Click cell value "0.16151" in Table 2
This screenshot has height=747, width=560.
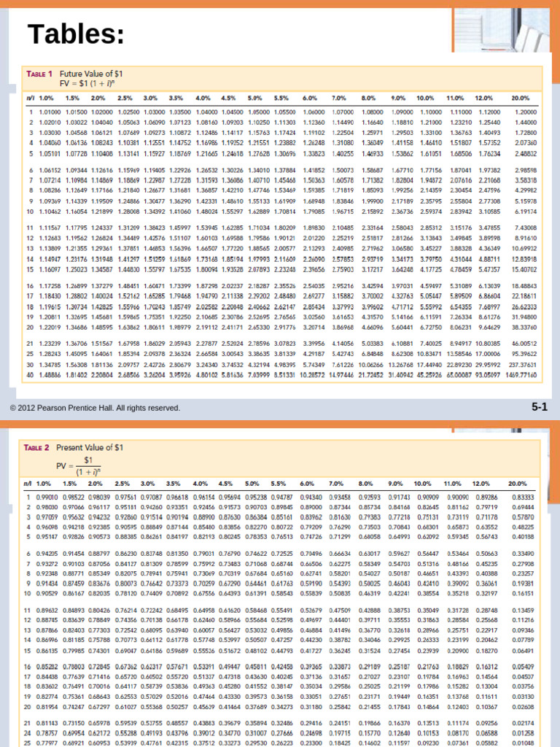(x=524, y=594)
